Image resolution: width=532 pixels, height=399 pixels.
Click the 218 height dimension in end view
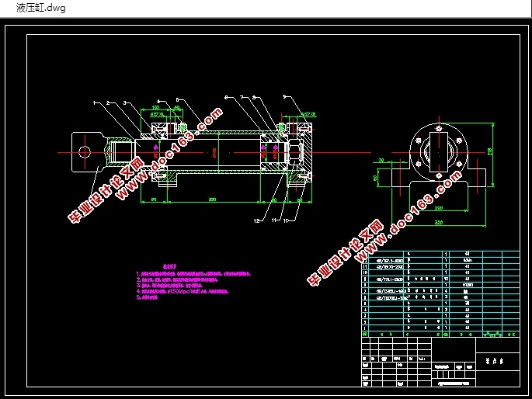(x=490, y=151)
